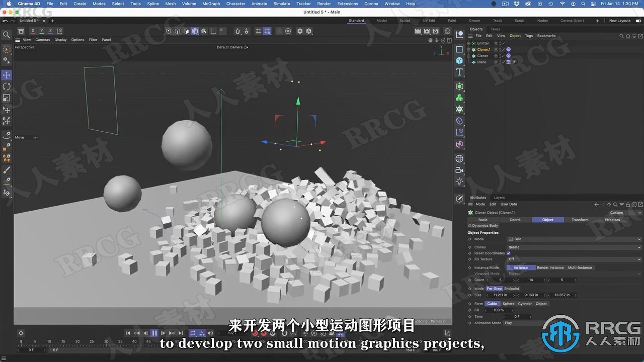Pause the timeline playback
Viewport: 644px width, 362px height.
point(154,333)
